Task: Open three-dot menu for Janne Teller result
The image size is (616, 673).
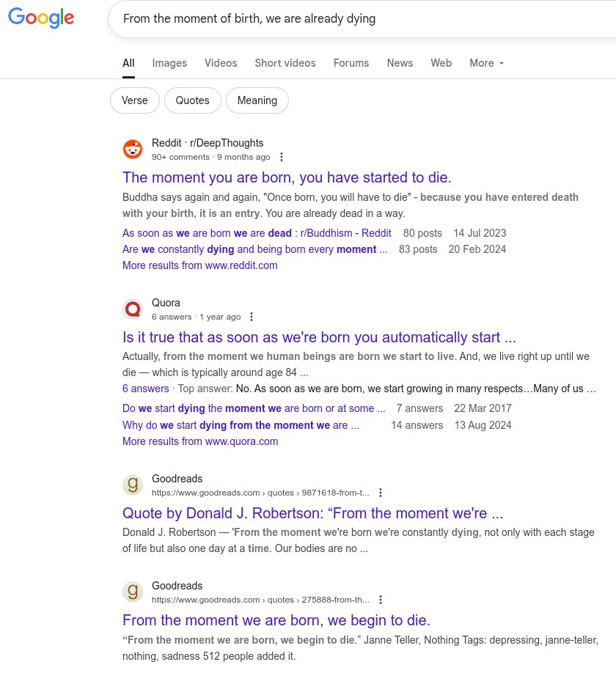Action: pos(381,600)
